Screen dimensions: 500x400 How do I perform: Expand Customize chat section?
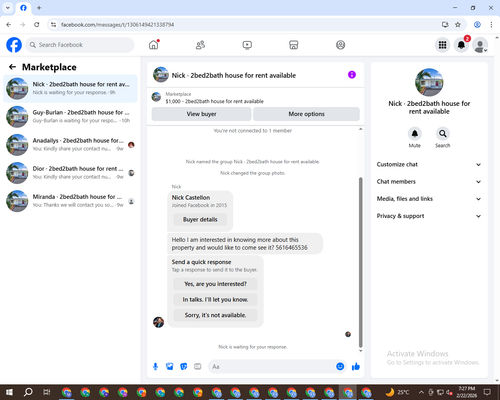[429, 164]
